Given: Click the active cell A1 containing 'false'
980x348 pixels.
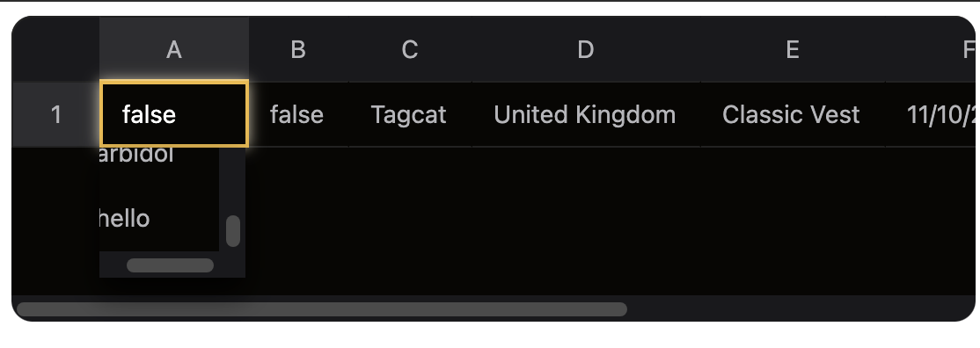Looking at the screenshot, I should 174,114.
